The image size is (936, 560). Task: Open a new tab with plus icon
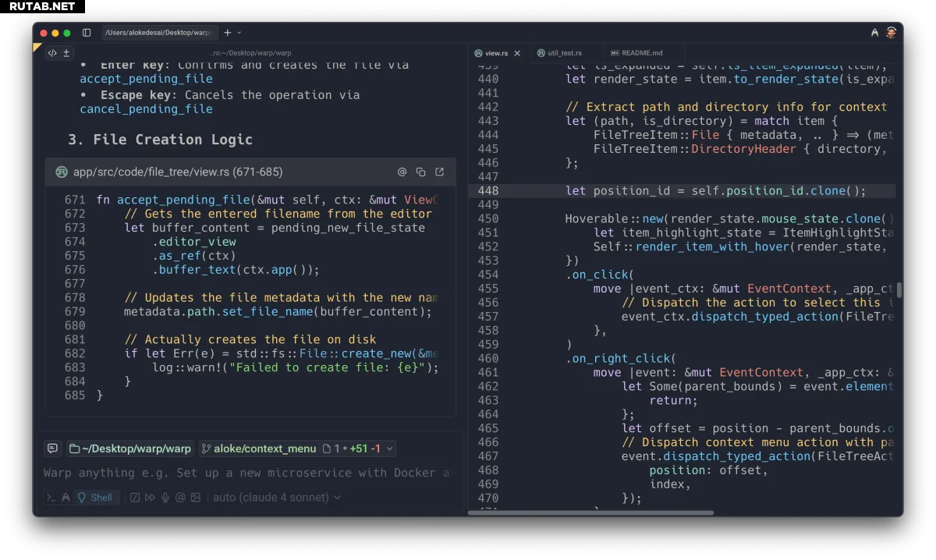(x=228, y=33)
